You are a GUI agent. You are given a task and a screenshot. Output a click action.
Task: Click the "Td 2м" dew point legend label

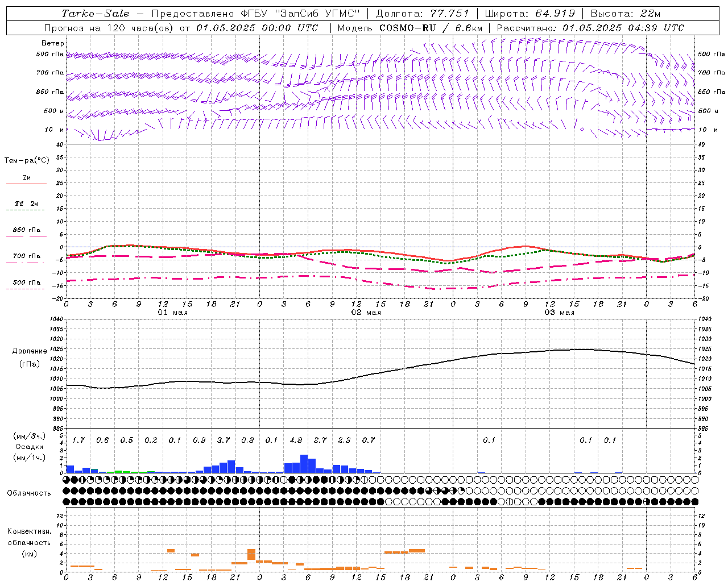[x=26, y=203]
